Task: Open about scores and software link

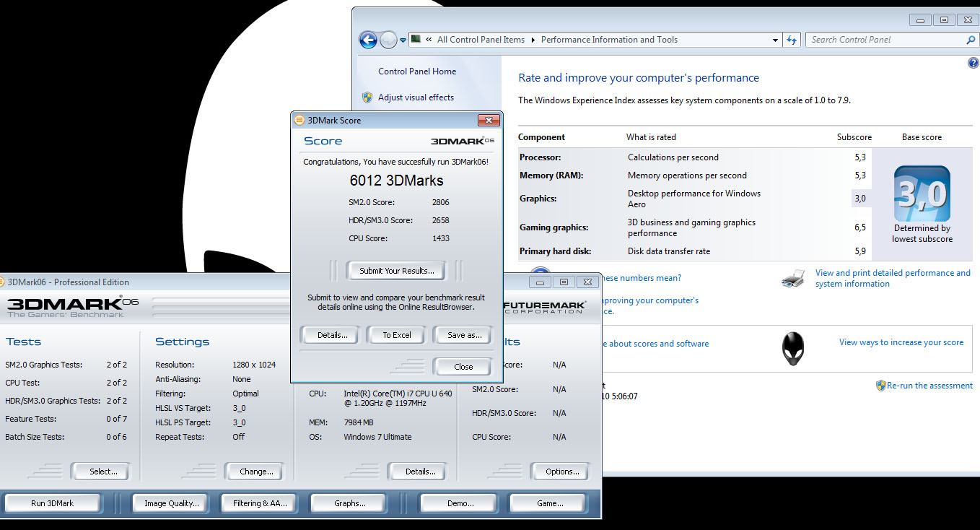Action: pyautogui.click(x=655, y=344)
